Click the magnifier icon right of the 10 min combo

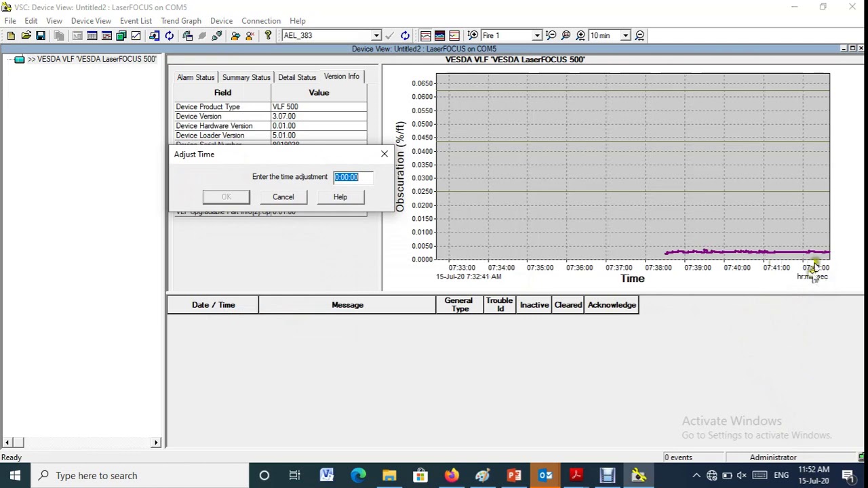(x=639, y=35)
